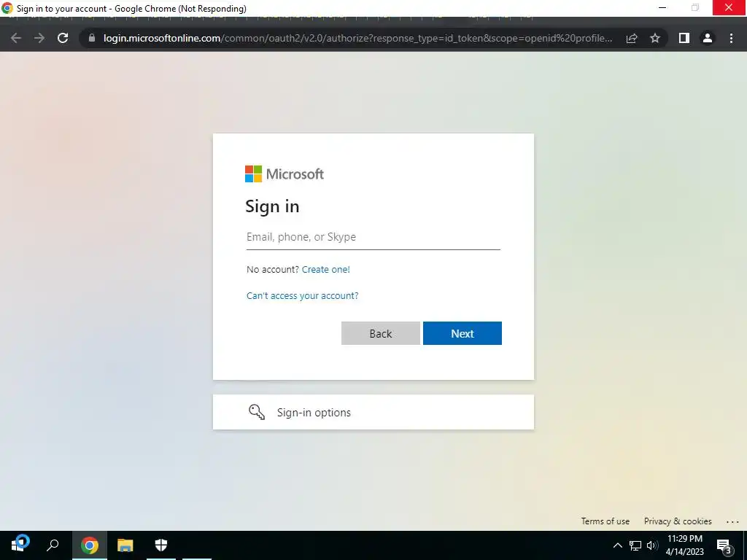Image resolution: width=747 pixels, height=560 pixels.
Task: Open Terms of use link
Action: click(x=605, y=521)
